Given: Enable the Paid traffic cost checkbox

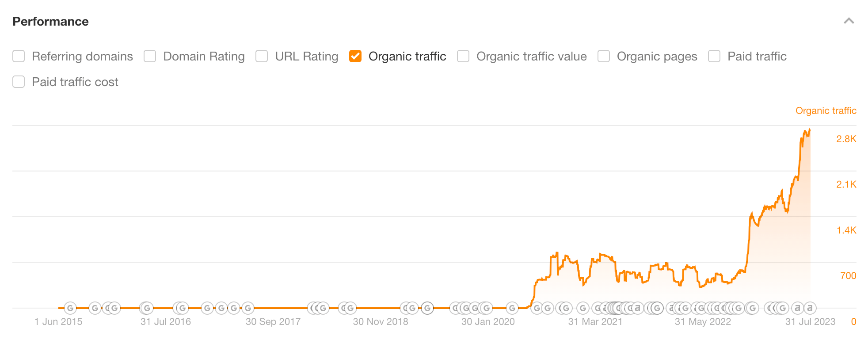Looking at the screenshot, I should [18, 82].
